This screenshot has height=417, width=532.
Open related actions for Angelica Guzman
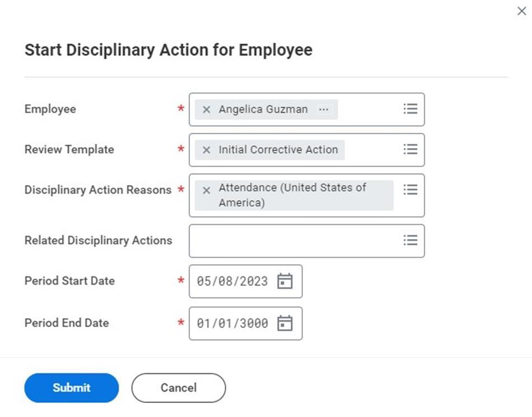(323, 110)
